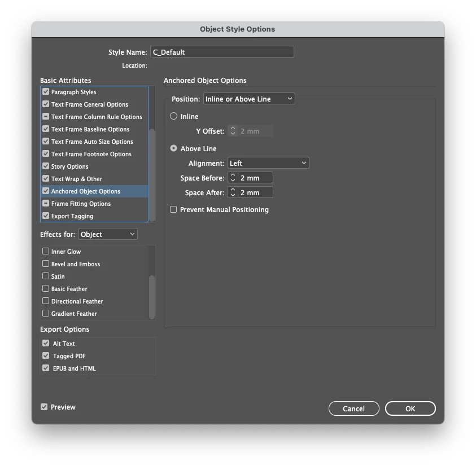This screenshot has width=476, height=466.
Task: Open the Text Wrap & Other category
Action: coord(76,179)
